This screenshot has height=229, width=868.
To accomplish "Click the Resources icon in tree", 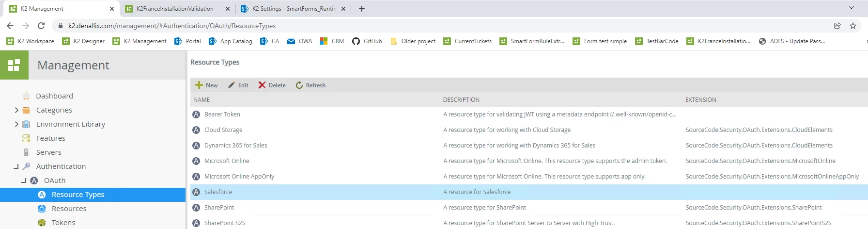I will (42, 209).
